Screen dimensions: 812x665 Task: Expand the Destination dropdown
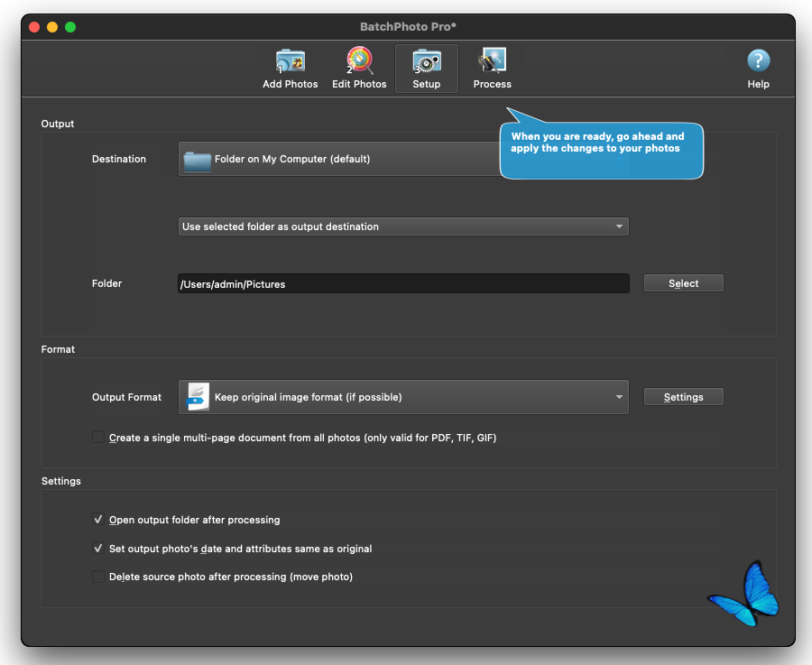[338, 160]
